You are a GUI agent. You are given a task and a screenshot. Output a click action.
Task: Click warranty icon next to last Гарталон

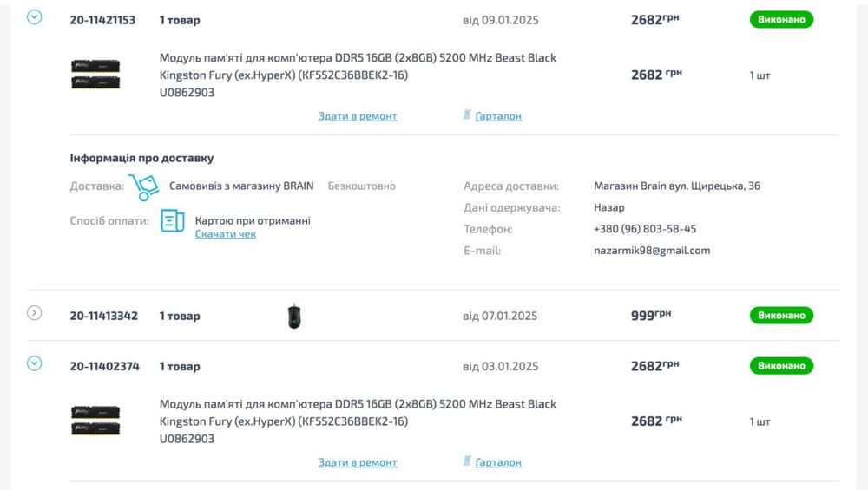click(467, 461)
